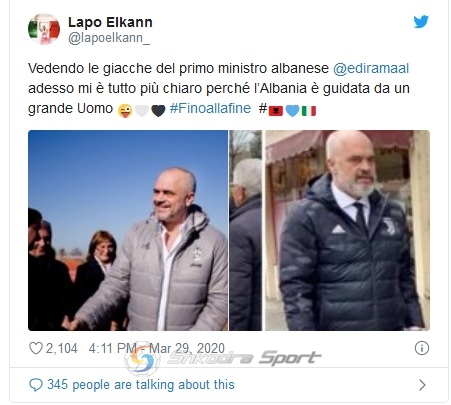Click the @lapoelkann_ handle

(x=109, y=38)
